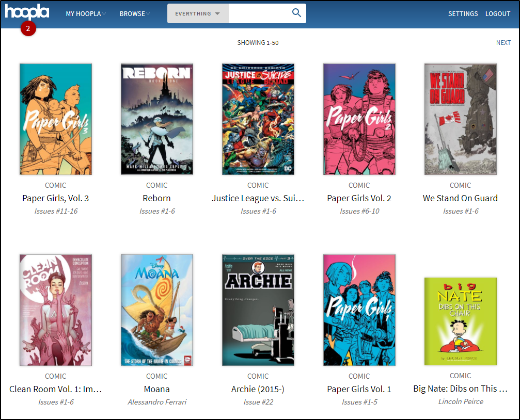
Task: Expand the EVERYTHING search filter dropdown
Action: pyautogui.click(x=198, y=13)
